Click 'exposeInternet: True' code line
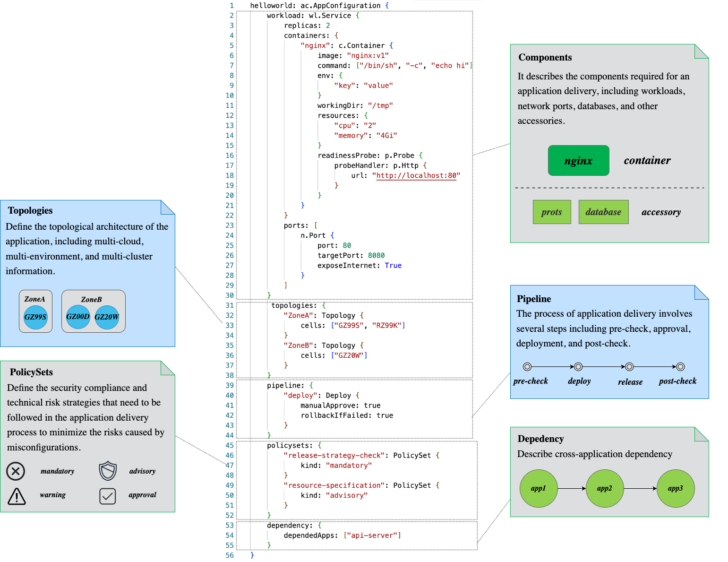The width and height of the screenshot is (728, 562). pyautogui.click(x=360, y=266)
